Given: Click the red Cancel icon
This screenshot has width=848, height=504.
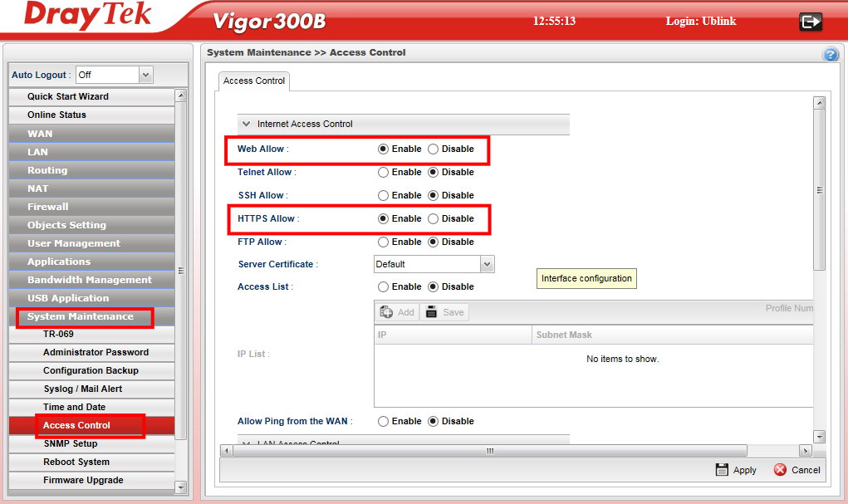Looking at the screenshot, I should pyautogui.click(x=780, y=470).
